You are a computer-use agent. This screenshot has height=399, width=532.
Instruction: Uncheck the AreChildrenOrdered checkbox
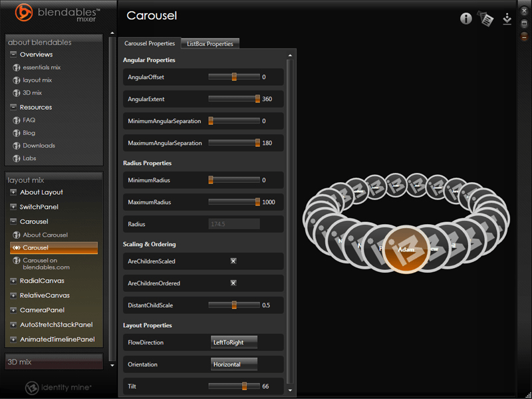tap(233, 283)
